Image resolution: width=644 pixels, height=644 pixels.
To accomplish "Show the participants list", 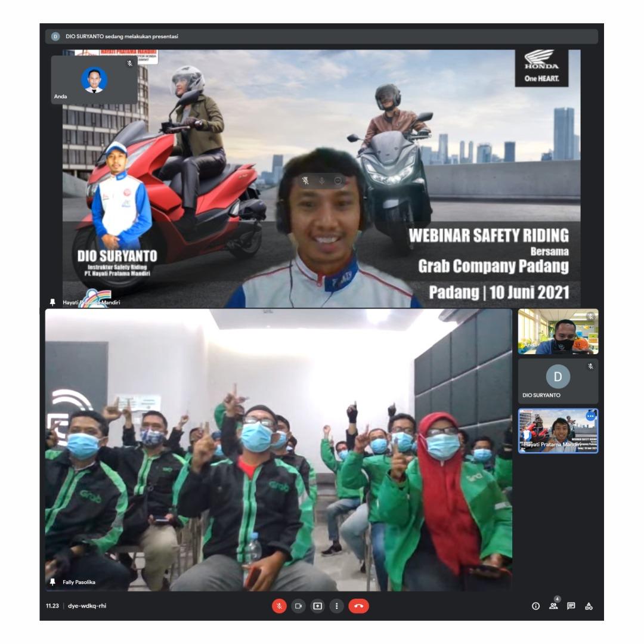I will click(553, 606).
